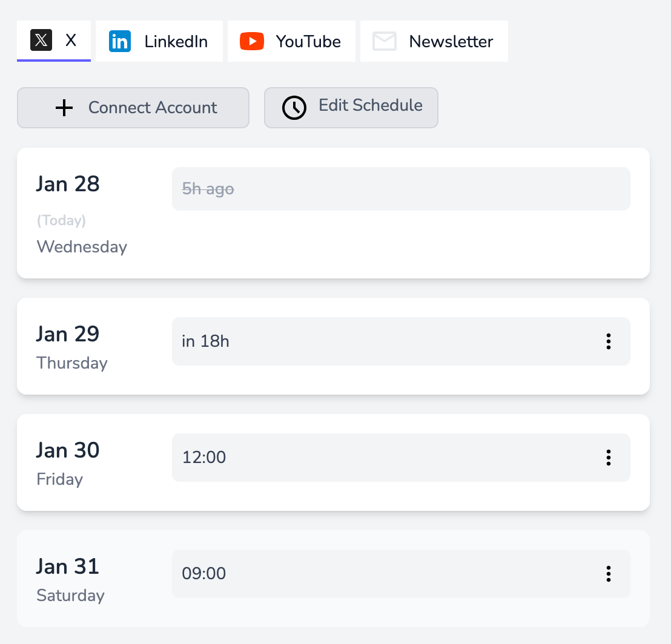Click the 'in 18h' scheduled slot

(363, 341)
